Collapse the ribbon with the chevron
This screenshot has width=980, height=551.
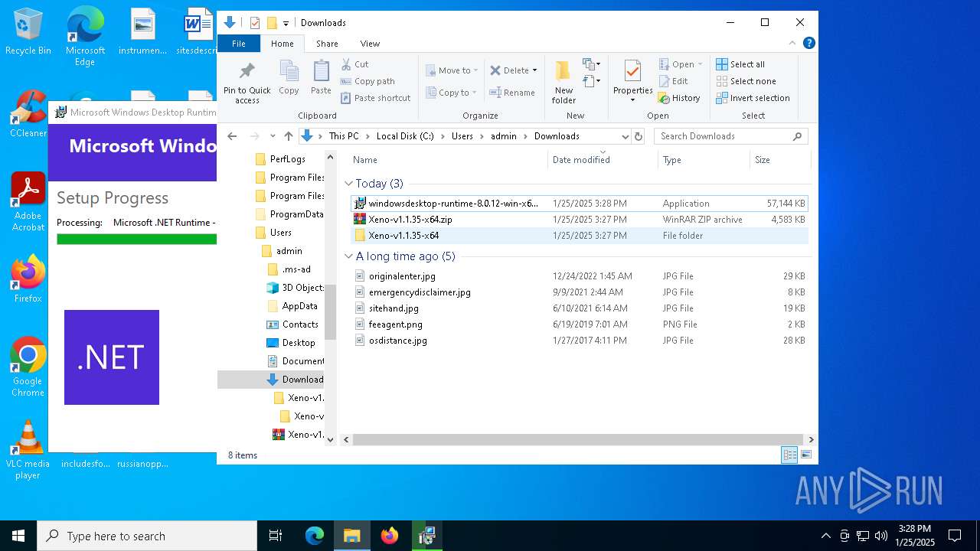pos(792,44)
